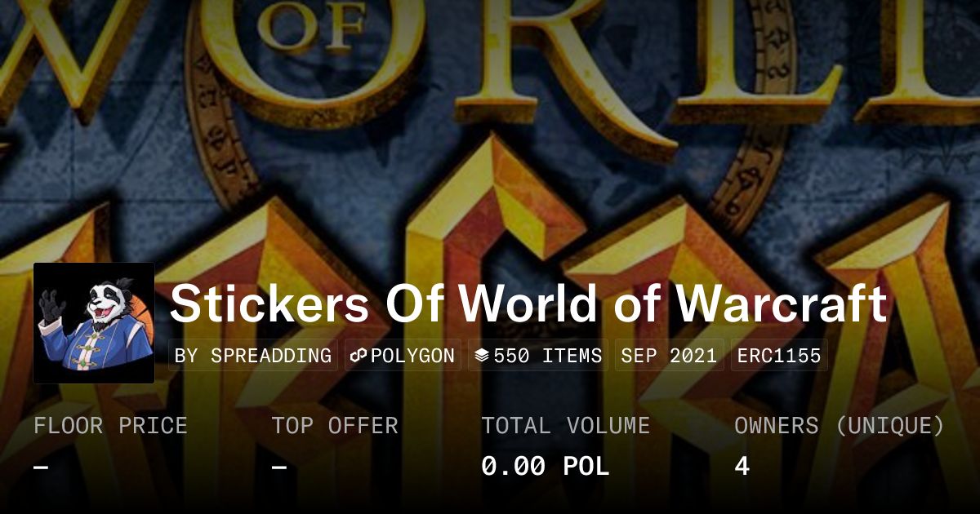Click the ERC1155 token standard badge
Image resolution: width=980 pixels, height=514 pixels.
tap(779, 356)
